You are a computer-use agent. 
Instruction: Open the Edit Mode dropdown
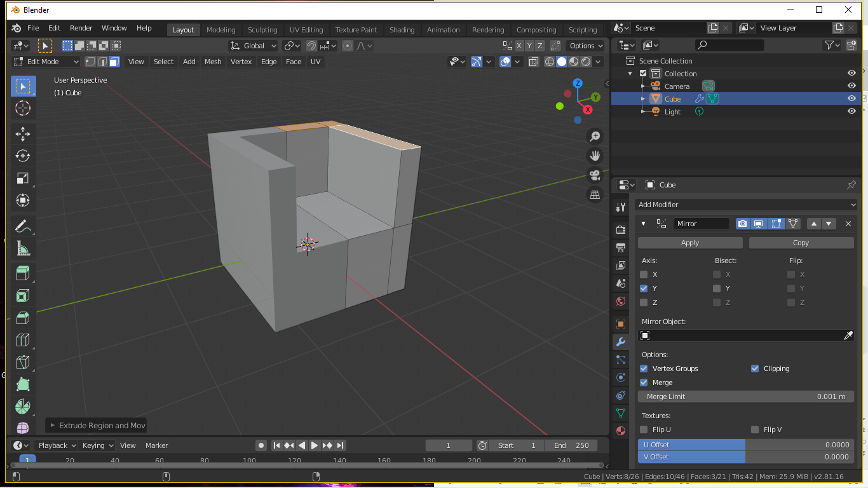tap(44, 61)
